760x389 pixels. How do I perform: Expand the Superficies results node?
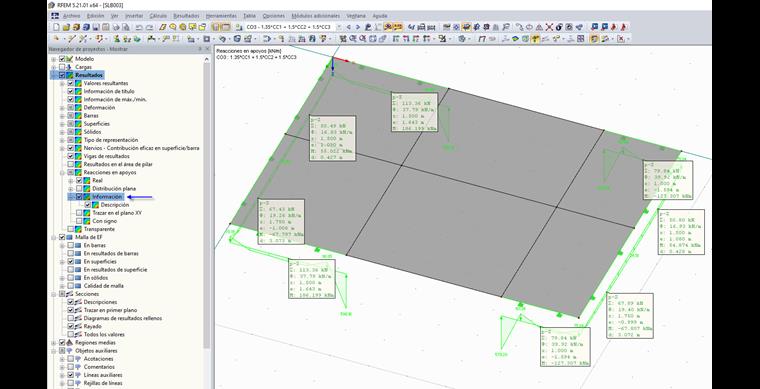tap(62, 124)
